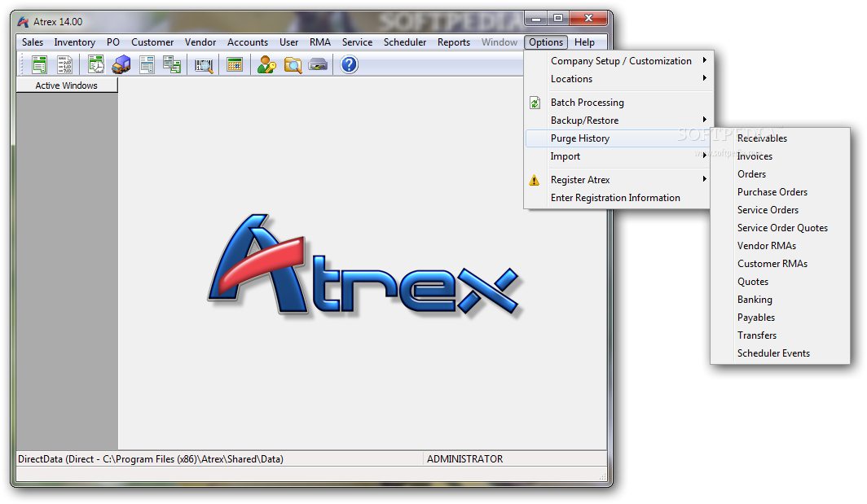This screenshot has width=867, height=504.
Task: Open the Scheduler menu
Action: pyautogui.click(x=405, y=42)
